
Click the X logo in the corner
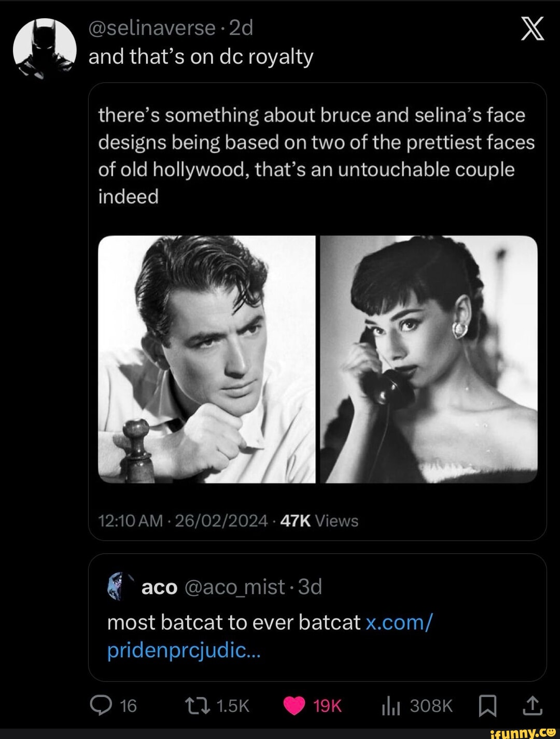(533, 29)
